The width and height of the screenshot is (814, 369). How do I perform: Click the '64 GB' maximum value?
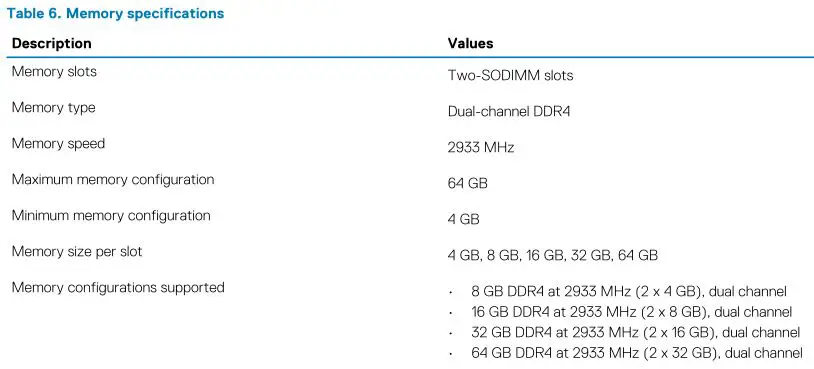467,183
